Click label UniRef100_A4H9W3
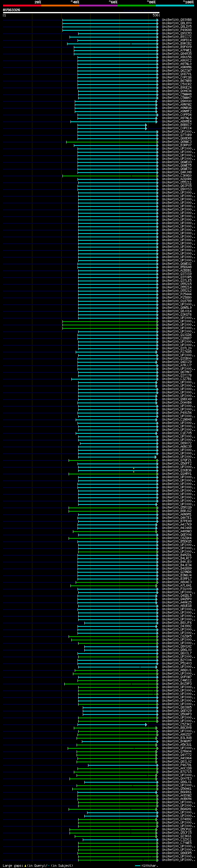Viewport: 197px width, 868px height. point(176,531)
